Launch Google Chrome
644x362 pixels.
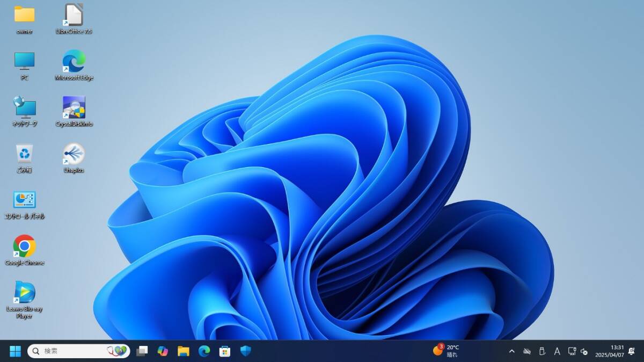tap(24, 248)
